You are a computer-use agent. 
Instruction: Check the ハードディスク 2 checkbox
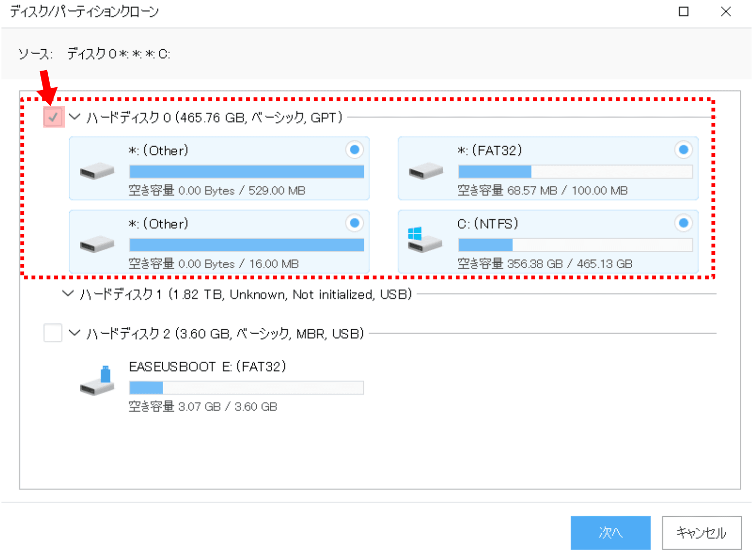point(53,333)
